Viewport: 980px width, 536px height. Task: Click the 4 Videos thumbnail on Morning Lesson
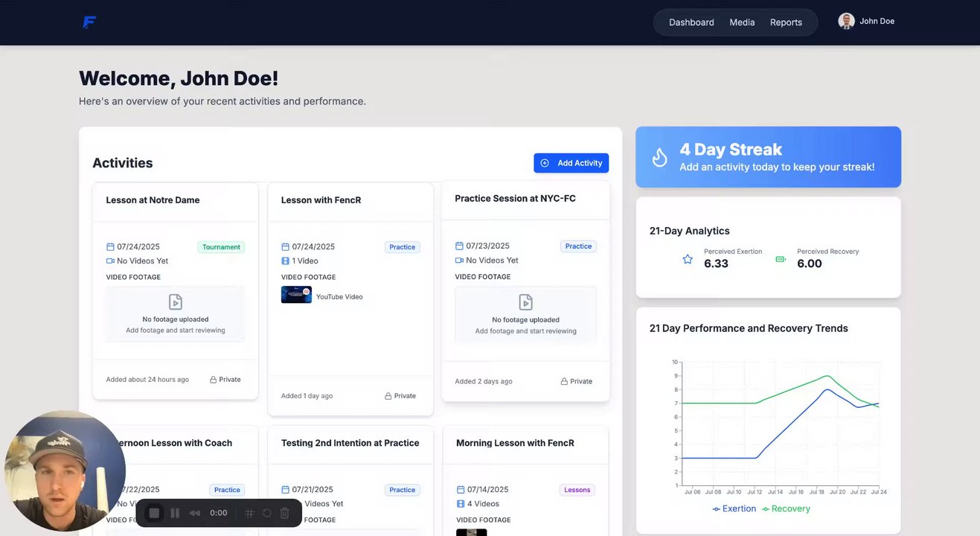471,532
